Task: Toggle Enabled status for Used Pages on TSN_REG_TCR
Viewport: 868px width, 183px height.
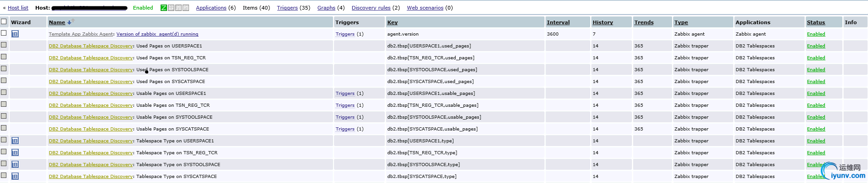Action: click(816, 58)
